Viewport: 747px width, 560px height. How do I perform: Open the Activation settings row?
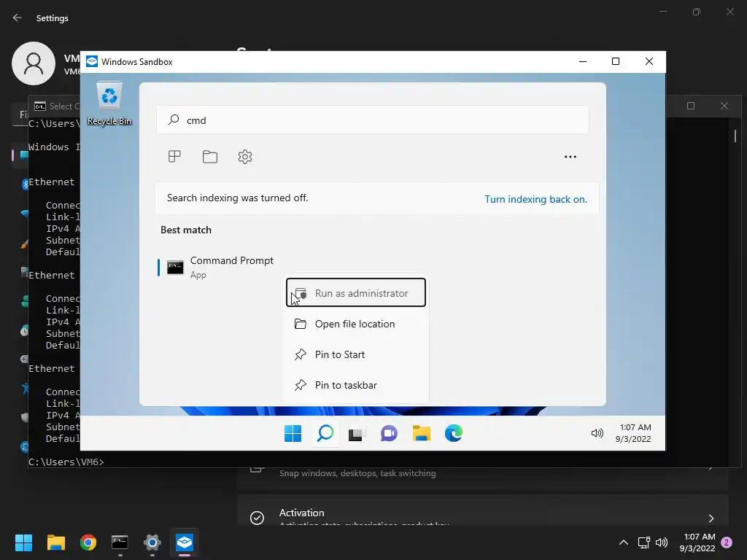click(x=483, y=511)
